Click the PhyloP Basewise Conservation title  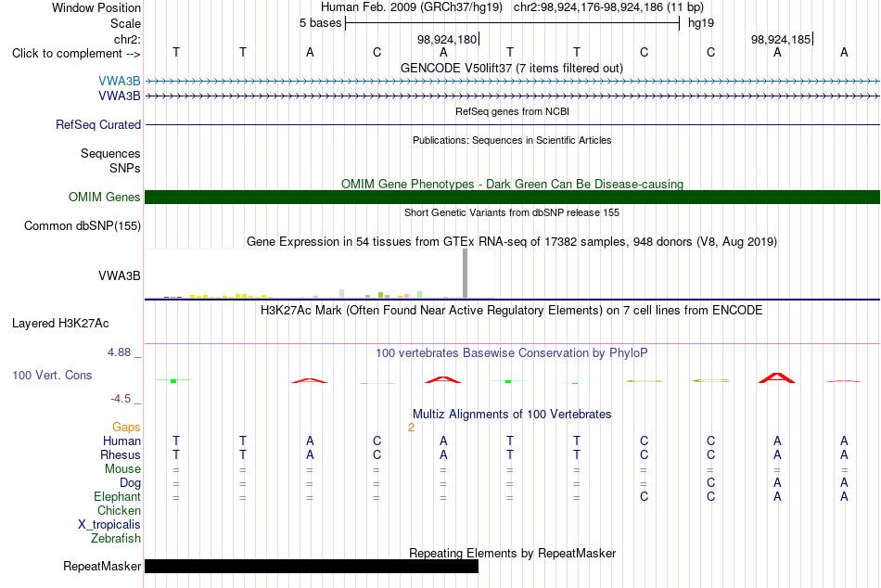pos(512,353)
